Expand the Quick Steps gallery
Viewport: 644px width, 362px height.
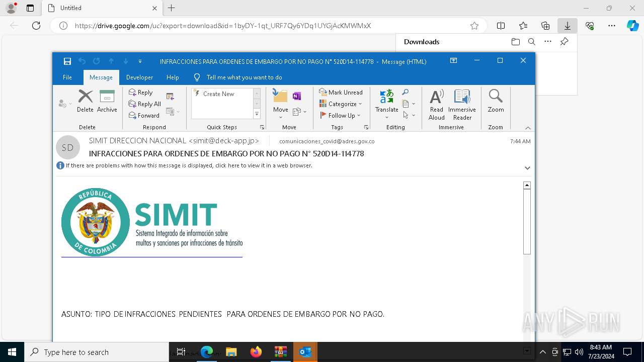coord(257,114)
